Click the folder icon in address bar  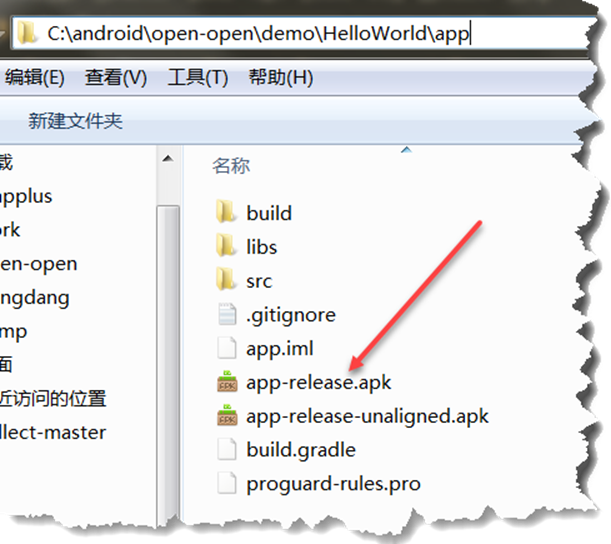(x=26, y=33)
